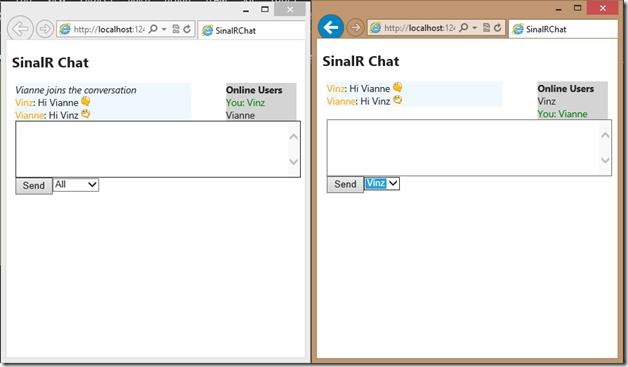Refresh the page in the left browser
This screenshot has width=628, height=367.
pos(187,29)
